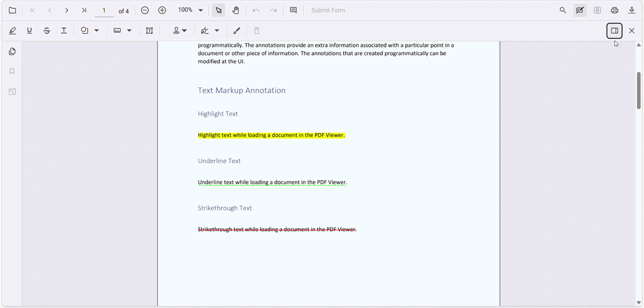Select the handwritten signature pen icon
This screenshot has height=308, width=644.
tap(205, 31)
